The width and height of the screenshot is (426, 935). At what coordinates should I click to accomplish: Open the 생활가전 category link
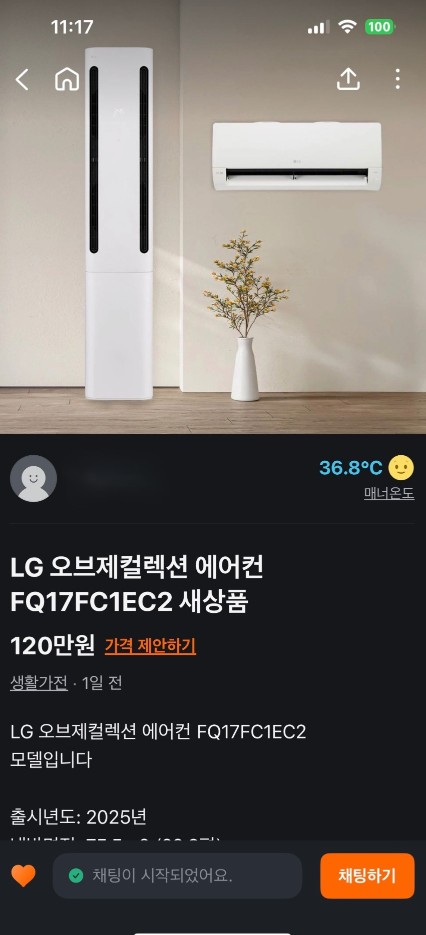click(39, 683)
